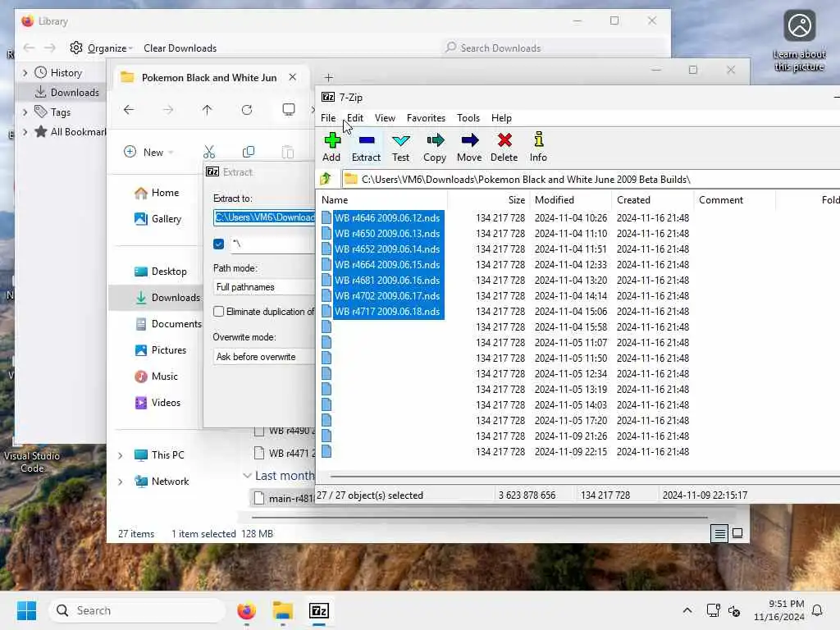Click the 7-Zip taskbar icon
840x630 pixels.
pos(319,610)
